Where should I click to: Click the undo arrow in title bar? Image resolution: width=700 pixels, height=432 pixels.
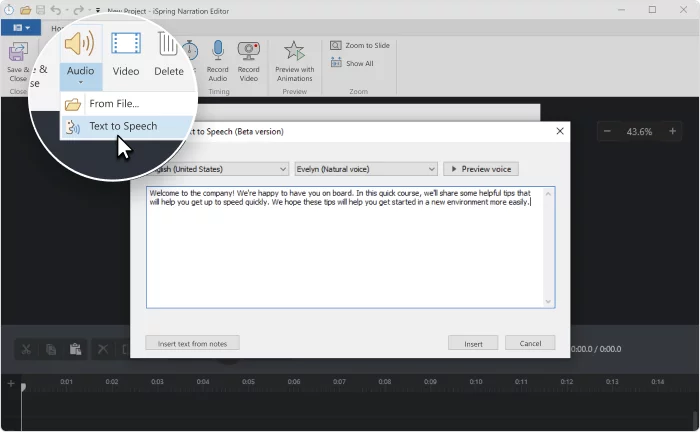(x=55, y=10)
